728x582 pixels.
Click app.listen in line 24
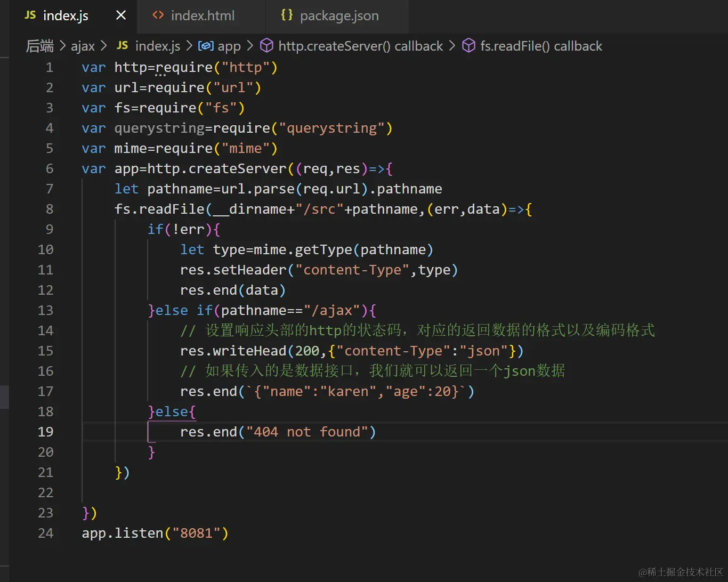tap(123, 533)
